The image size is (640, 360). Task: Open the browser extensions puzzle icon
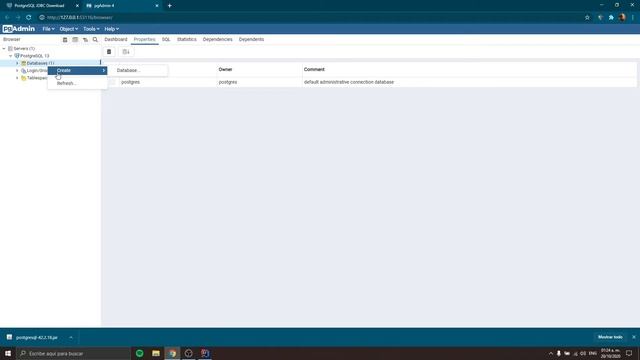tap(611, 18)
